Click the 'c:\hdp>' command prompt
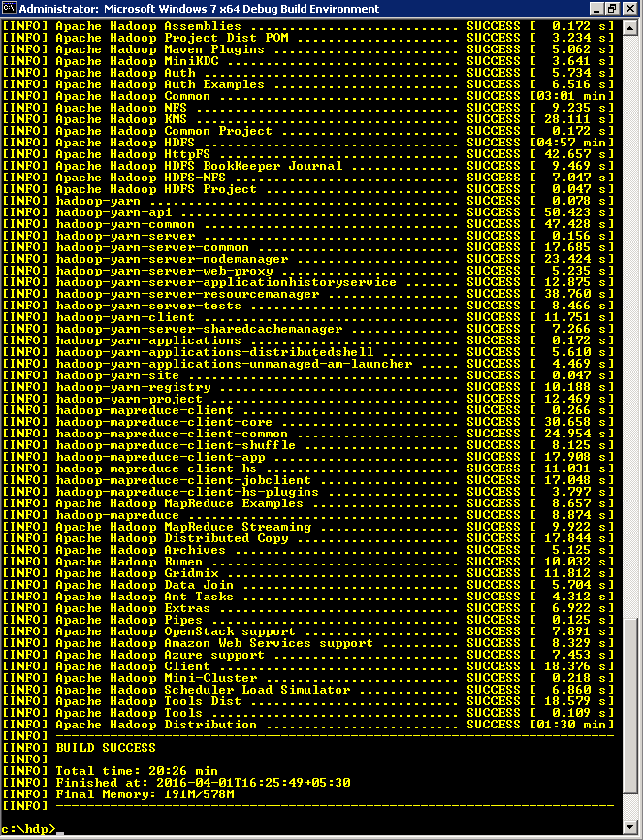Image resolution: width=643 pixels, height=840 pixels. click(x=28, y=829)
